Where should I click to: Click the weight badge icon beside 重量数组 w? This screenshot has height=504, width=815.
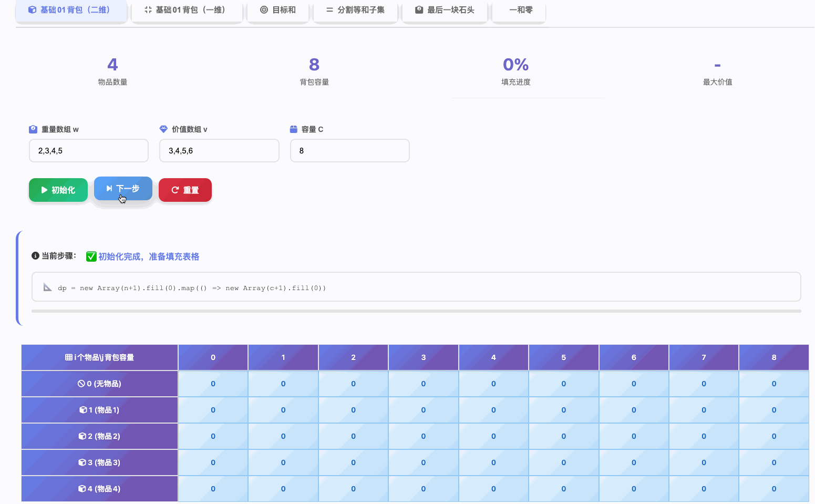tap(33, 129)
